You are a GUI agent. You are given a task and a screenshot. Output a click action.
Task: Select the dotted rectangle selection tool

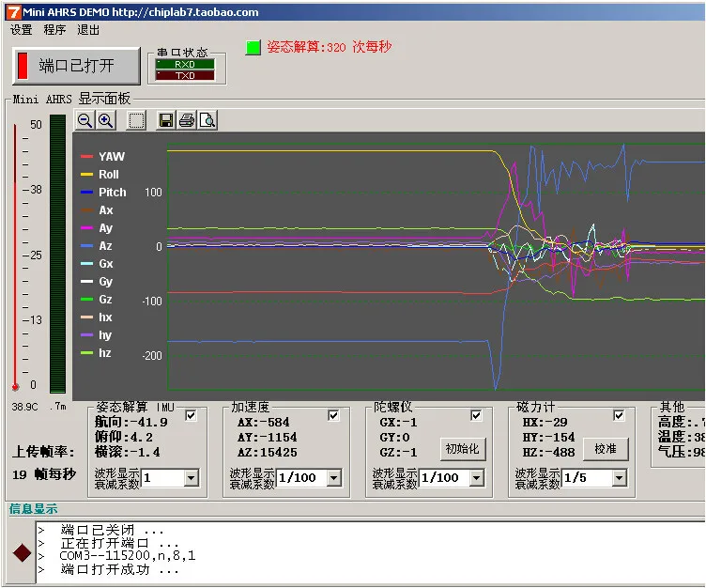point(136,121)
